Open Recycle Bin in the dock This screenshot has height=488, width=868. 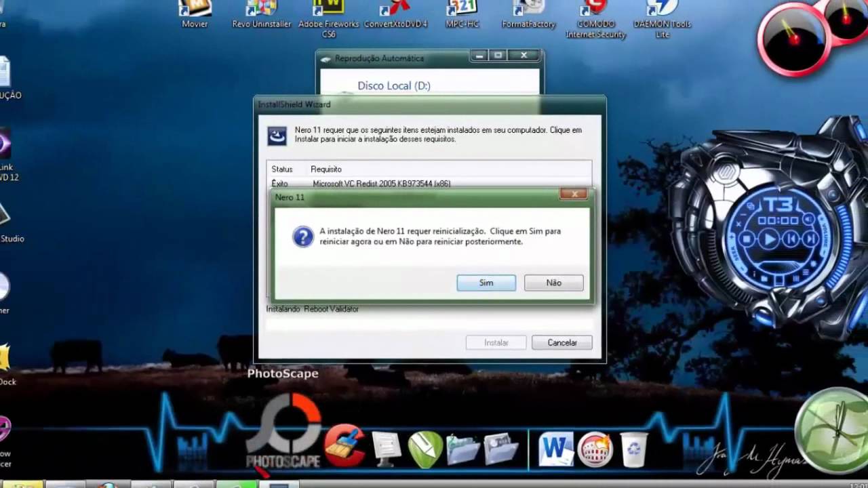coord(633,449)
